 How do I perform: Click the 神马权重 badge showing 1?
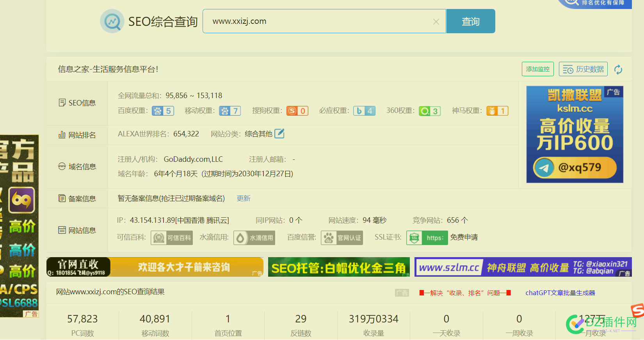(497, 111)
